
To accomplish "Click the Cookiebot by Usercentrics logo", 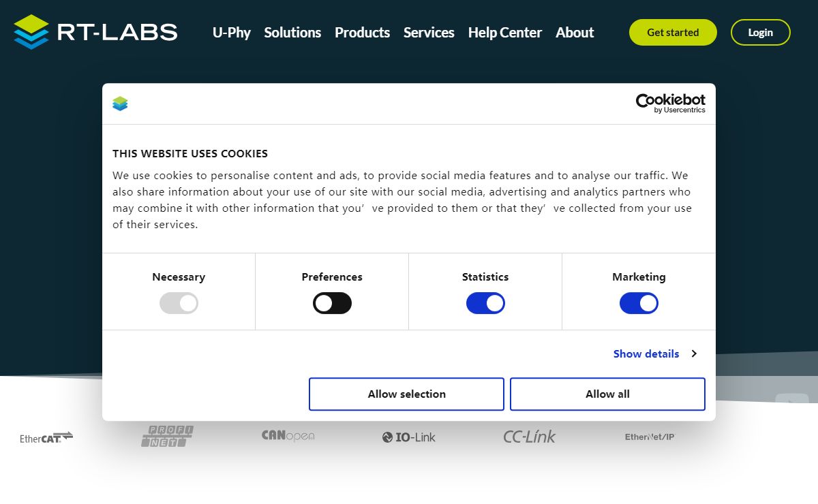I will click(670, 104).
